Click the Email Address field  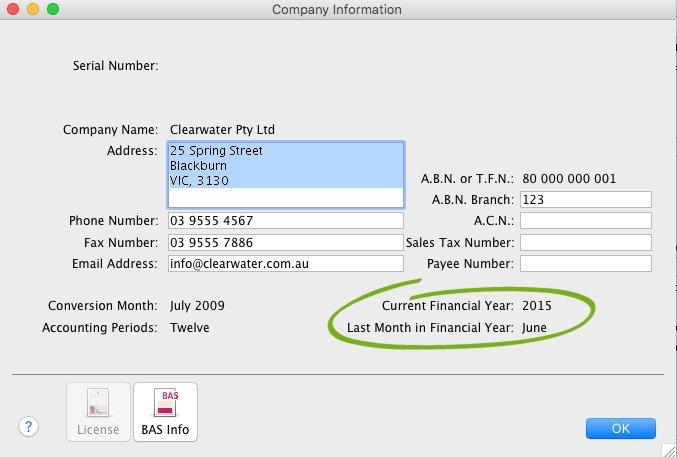285,264
